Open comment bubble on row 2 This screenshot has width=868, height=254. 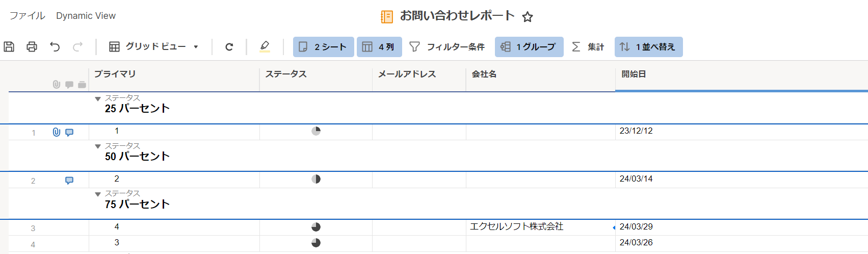69,180
